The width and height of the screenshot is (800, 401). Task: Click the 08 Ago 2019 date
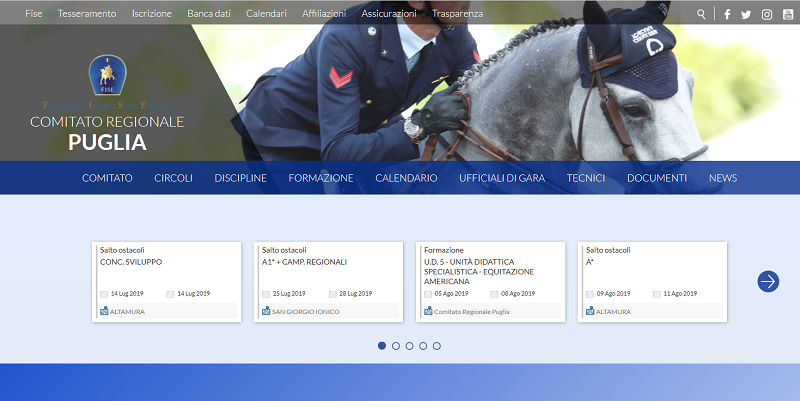(518, 294)
